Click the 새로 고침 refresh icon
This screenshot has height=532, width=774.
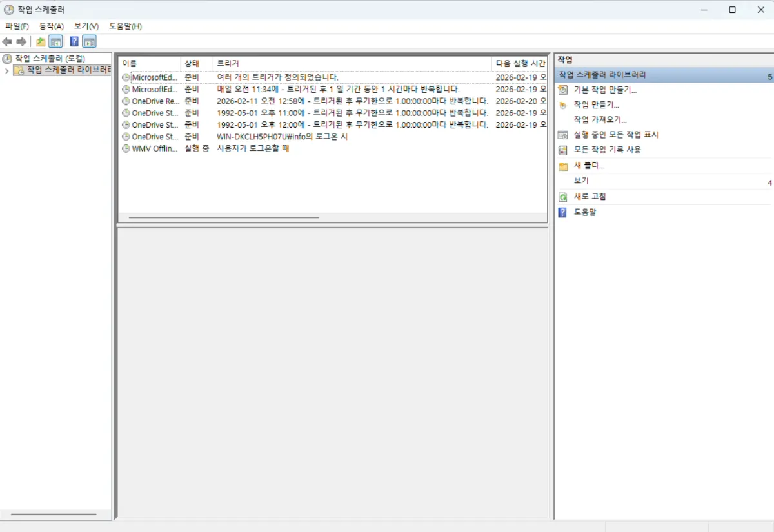(x=563, y=197)
